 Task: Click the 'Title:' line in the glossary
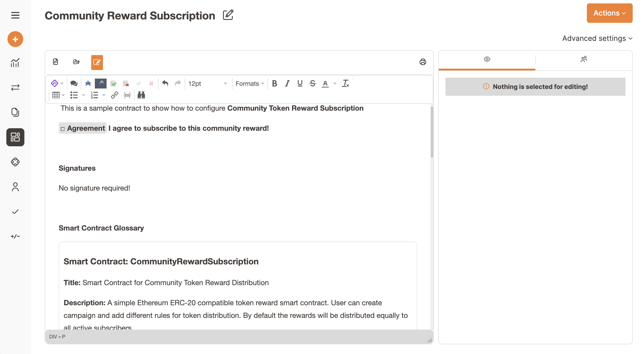(166, 282)
